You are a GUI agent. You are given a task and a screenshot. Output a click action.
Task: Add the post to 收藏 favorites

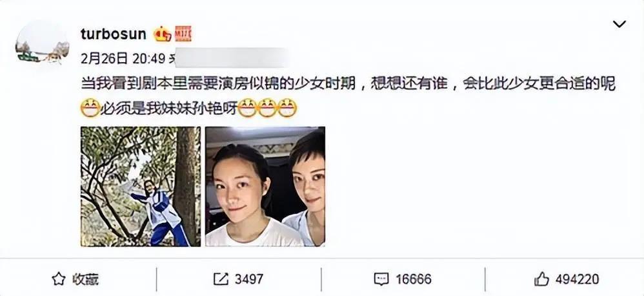coord(75,279)
